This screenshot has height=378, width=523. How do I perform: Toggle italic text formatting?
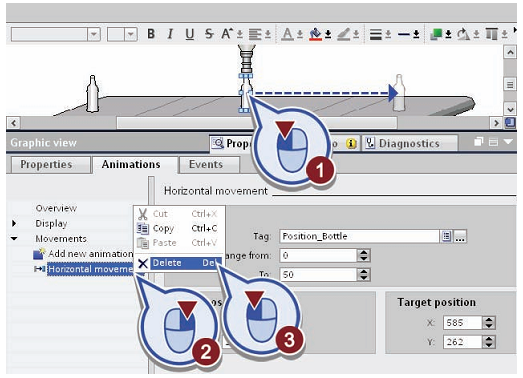pyautogui.click(x=170, y=34)
